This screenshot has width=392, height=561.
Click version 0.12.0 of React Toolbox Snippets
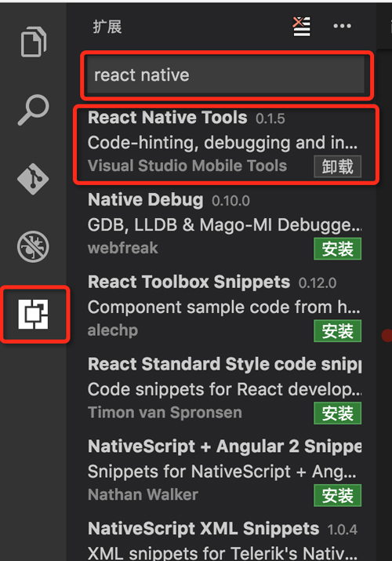point(318,283)
